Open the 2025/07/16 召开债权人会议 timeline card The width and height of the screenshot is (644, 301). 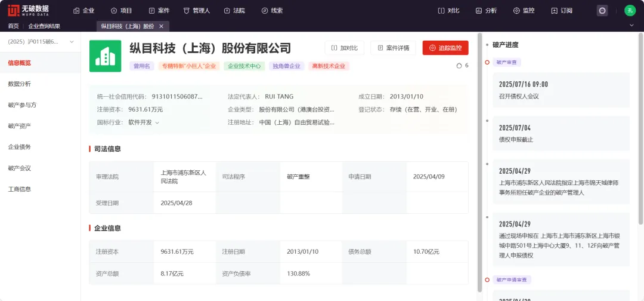tap(561, 90)
